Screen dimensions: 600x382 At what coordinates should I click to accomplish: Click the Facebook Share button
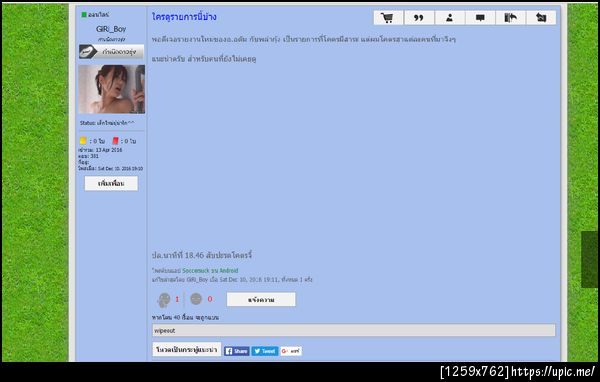pyautogui.click(x=236, y=351)
